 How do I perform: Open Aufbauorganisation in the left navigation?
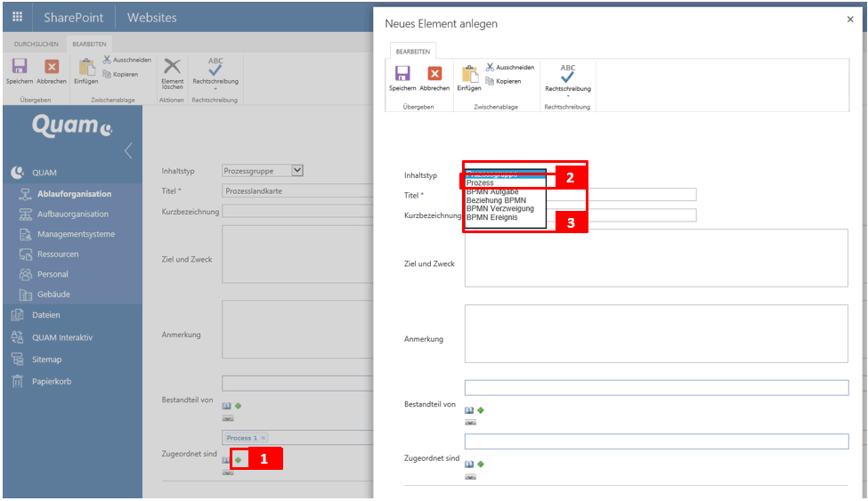[x=73, y=214]
